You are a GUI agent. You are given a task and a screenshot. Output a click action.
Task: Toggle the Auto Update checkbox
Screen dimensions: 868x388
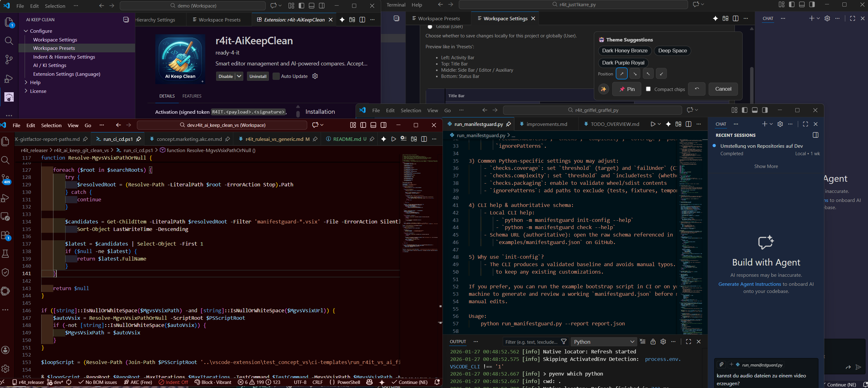coord(276,76)
